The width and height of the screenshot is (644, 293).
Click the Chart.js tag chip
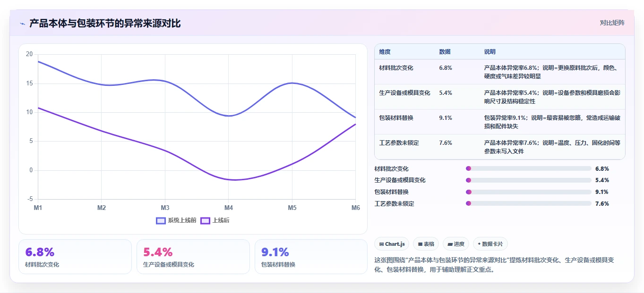point(392,244)
